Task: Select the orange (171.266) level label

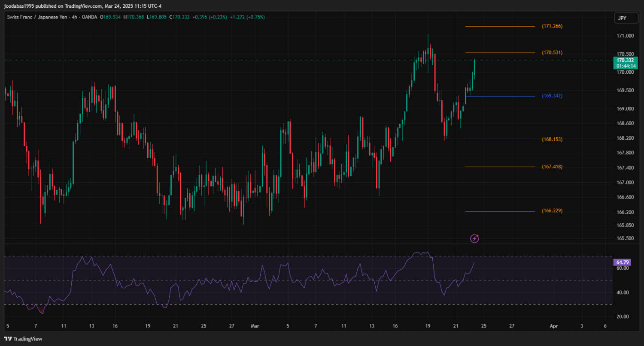Action: tap(552, 26)
